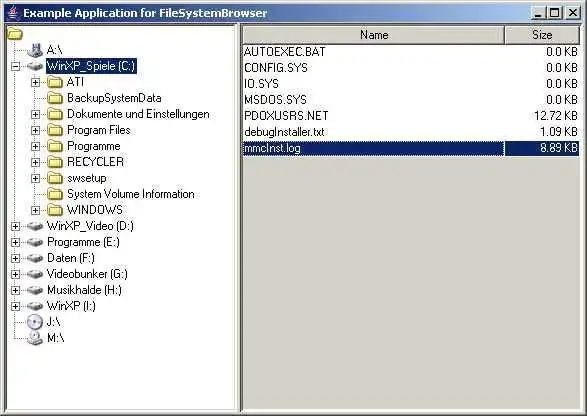Sort by the Size column header
This screenshot has height=416, width=587.
[x=542, y=35]
